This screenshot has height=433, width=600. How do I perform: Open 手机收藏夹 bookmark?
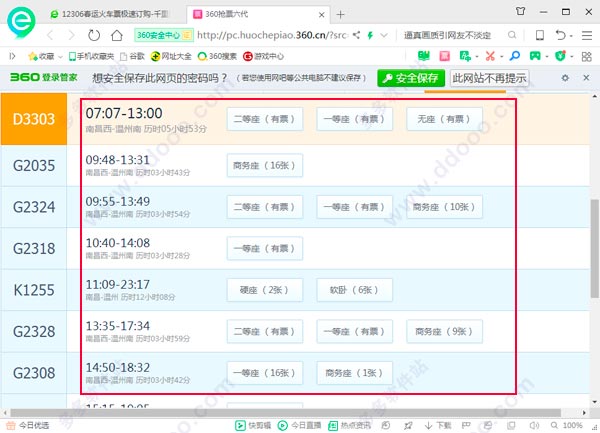click(x=91, y=56)
